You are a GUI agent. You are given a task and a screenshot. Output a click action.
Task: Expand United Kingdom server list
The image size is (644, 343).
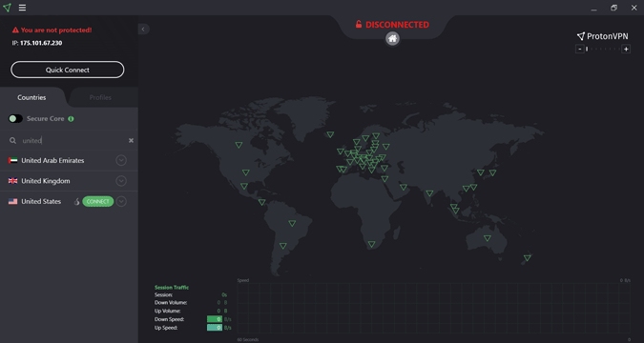point(121,181)
